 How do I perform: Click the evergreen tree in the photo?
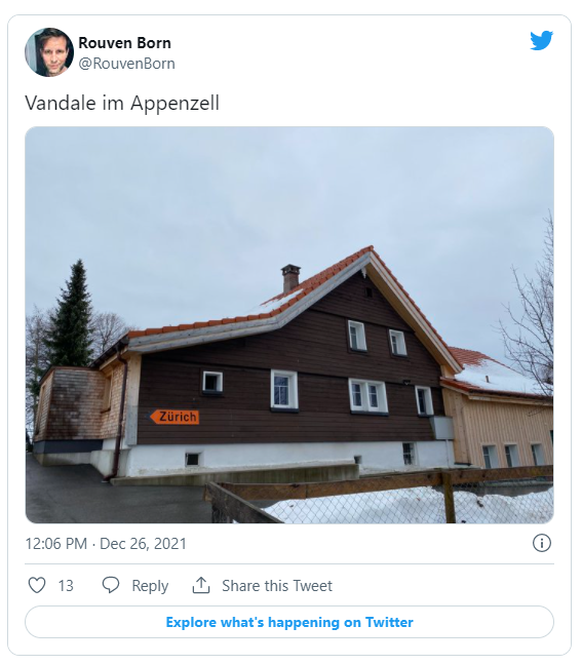(71, 314)
